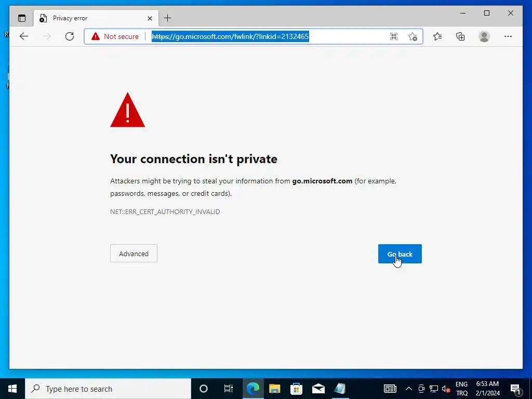Click the go.microsoft.com URL in address bar
532x399 pixels.
pos(230,36)
